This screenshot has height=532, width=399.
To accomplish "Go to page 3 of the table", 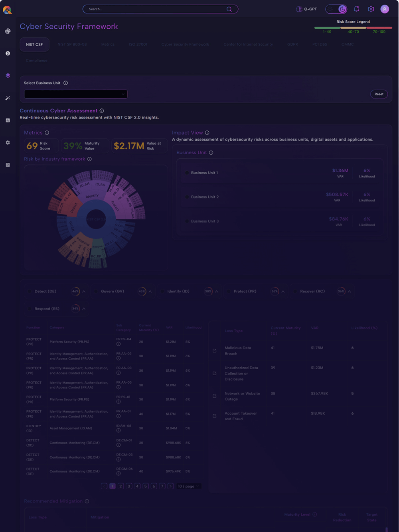I will tap(129, 486).
